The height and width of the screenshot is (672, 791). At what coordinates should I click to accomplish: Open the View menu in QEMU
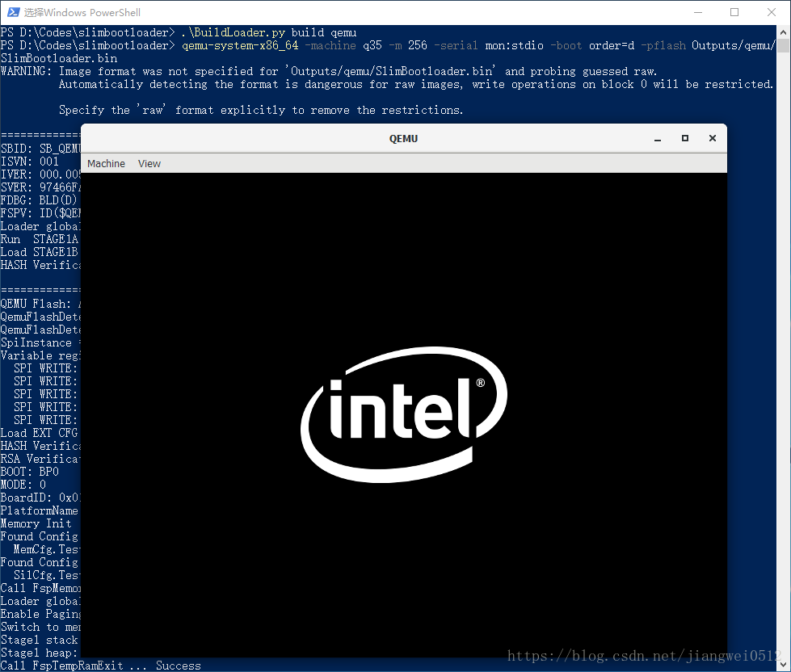click(149, 164)
